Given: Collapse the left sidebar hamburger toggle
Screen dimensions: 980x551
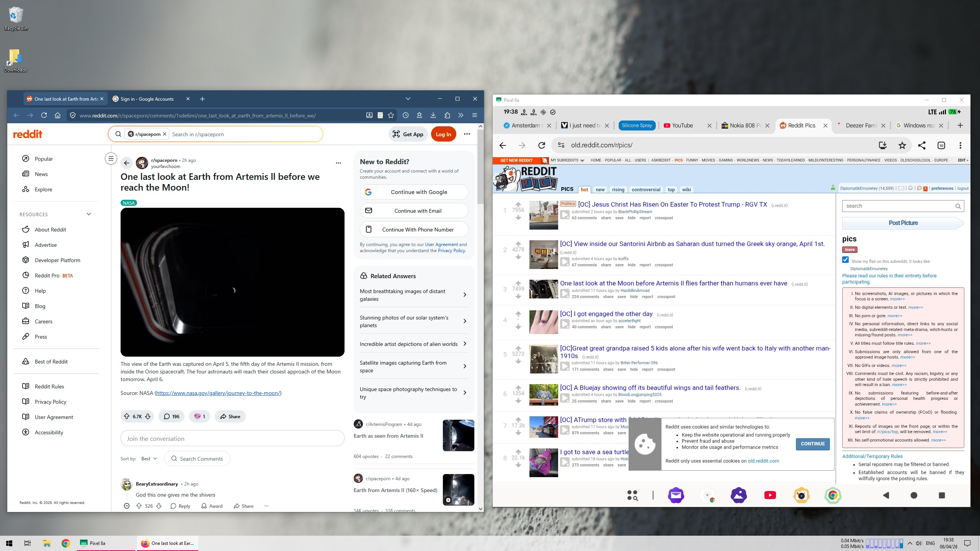Looking at the screenshot, I should (111, 158).
